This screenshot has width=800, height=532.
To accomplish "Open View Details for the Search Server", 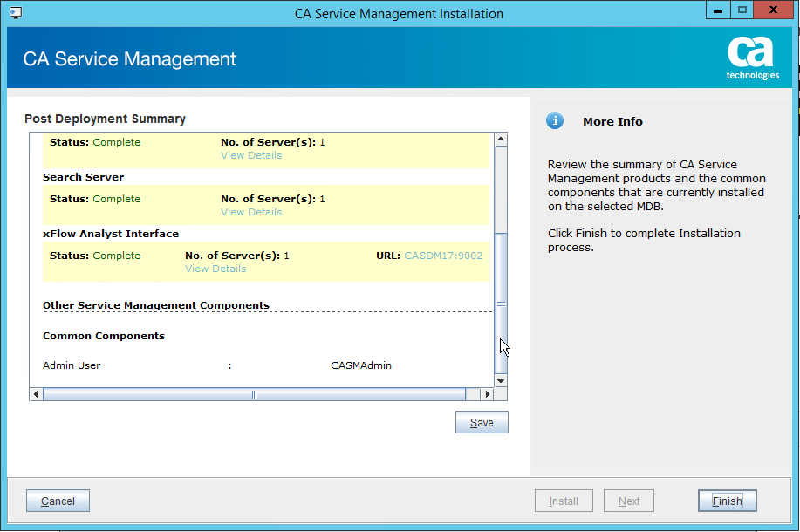I will [x=250, y=211].
